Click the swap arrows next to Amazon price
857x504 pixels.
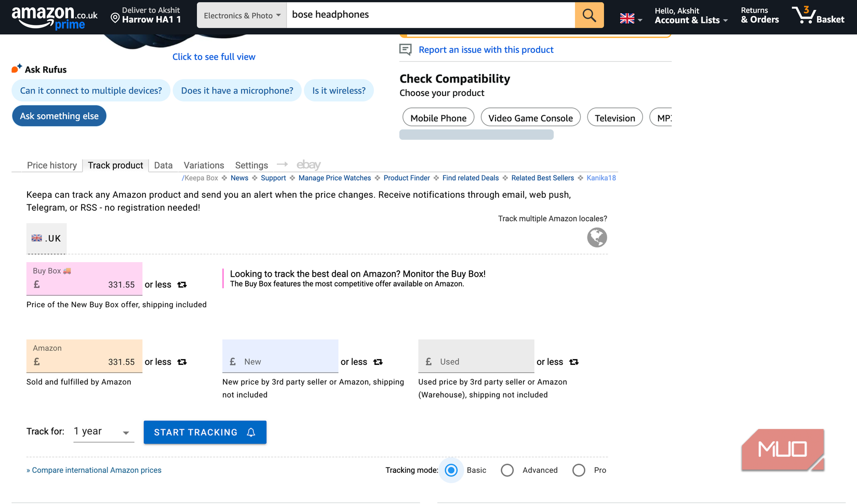coord(182,362)
